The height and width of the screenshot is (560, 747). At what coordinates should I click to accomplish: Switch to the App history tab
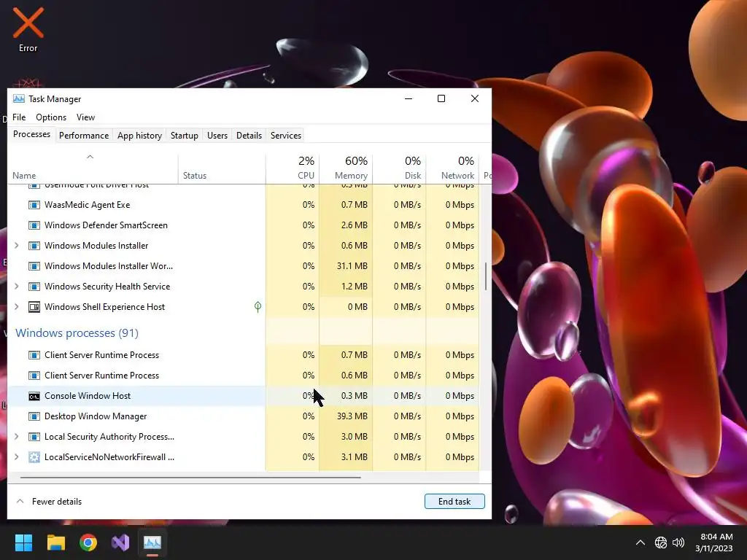coord(139,136)
